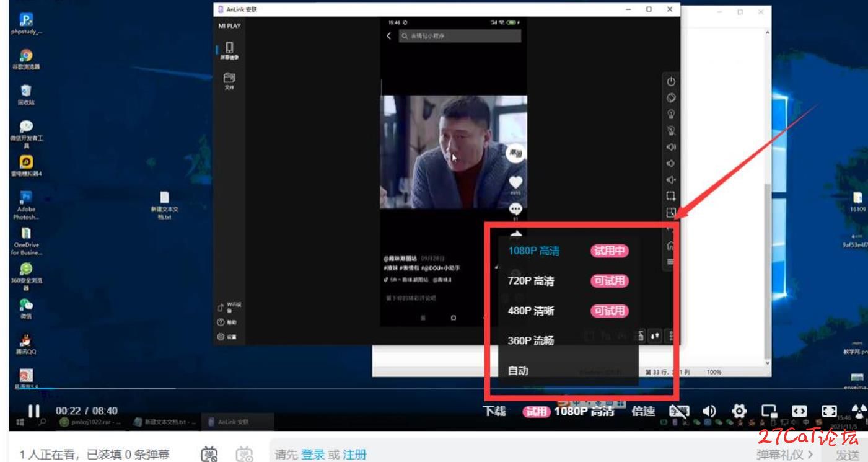Image resolution: width=868 pixels, height=462 pixels.
Task: Open 回收站 recycle bin icon
Action: coord(27,95)
